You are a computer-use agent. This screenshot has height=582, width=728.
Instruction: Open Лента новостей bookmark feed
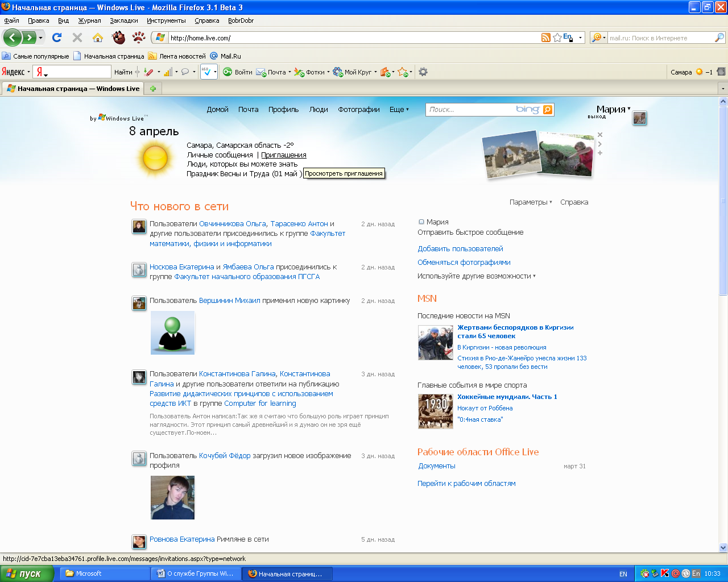point(177,56)
